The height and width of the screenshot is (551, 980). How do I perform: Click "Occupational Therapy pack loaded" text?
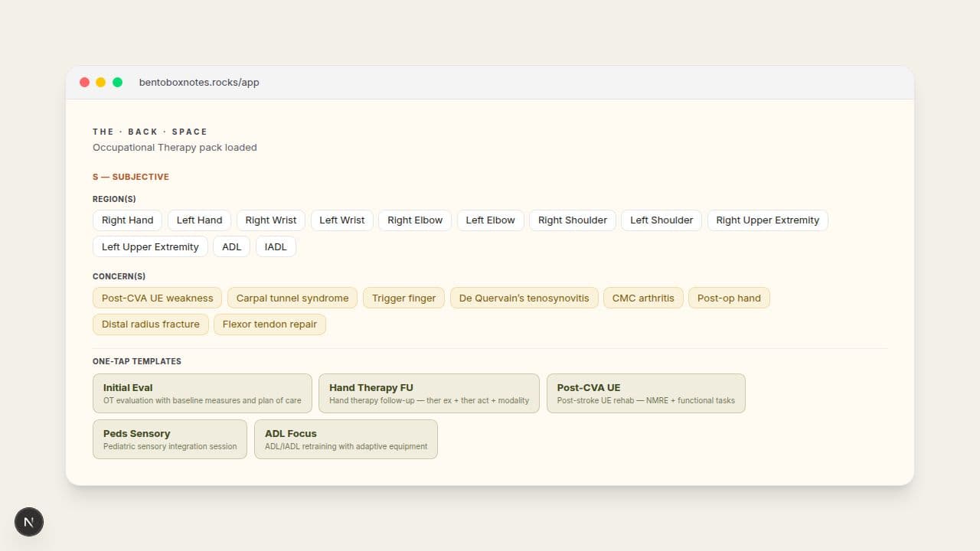[x=175, y=148]
